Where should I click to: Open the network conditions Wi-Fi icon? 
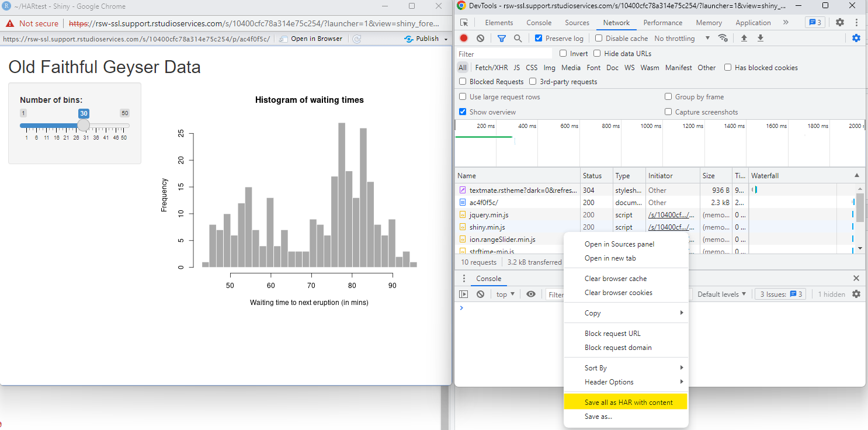pyautogui.click(x=723, y=39)
